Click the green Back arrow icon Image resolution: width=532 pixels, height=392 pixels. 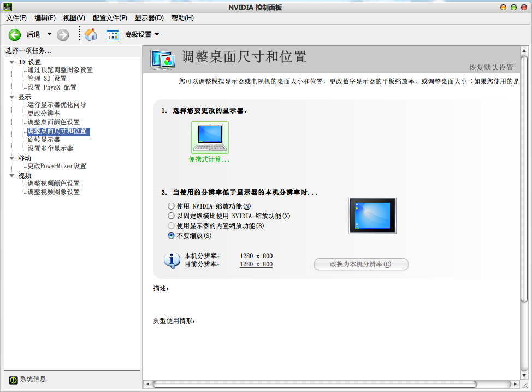tap(15, 34)
